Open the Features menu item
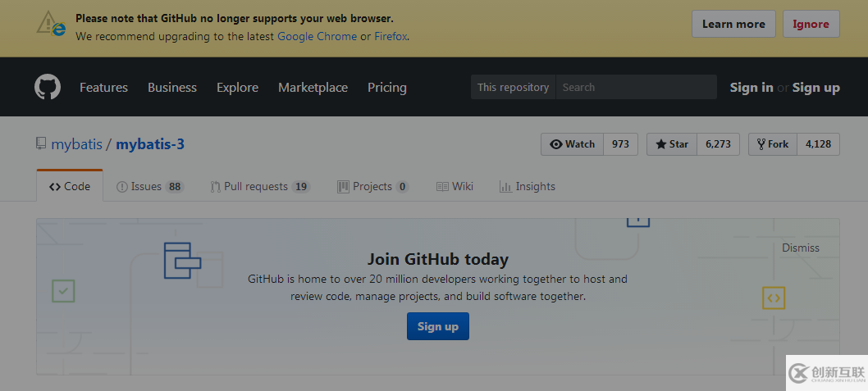Image resolution: width=868 pixels, height=391 pixels. click(x=103, y=88)
